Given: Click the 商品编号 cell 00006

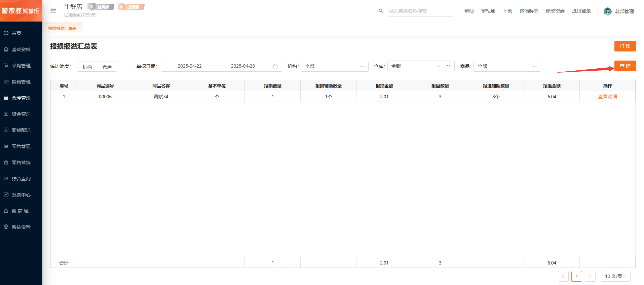Looking at the screenshot, I should (x=105, y=97).
